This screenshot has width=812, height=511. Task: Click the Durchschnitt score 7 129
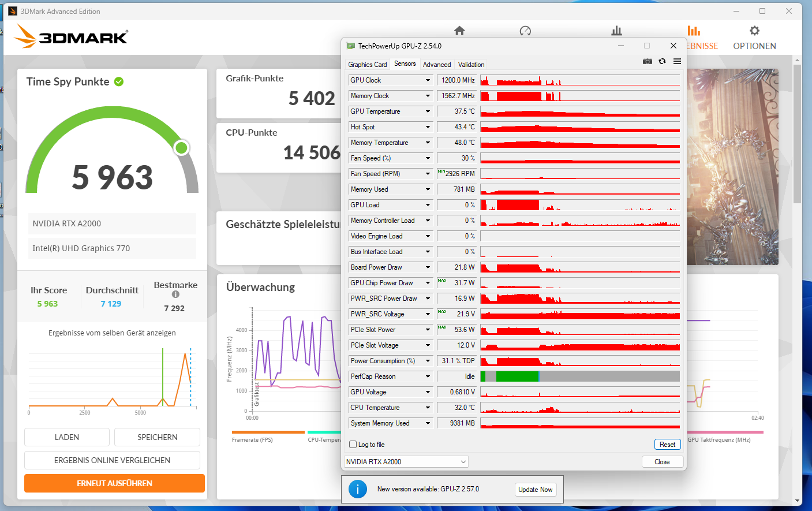pyautogui.click(x=111, y=304)
